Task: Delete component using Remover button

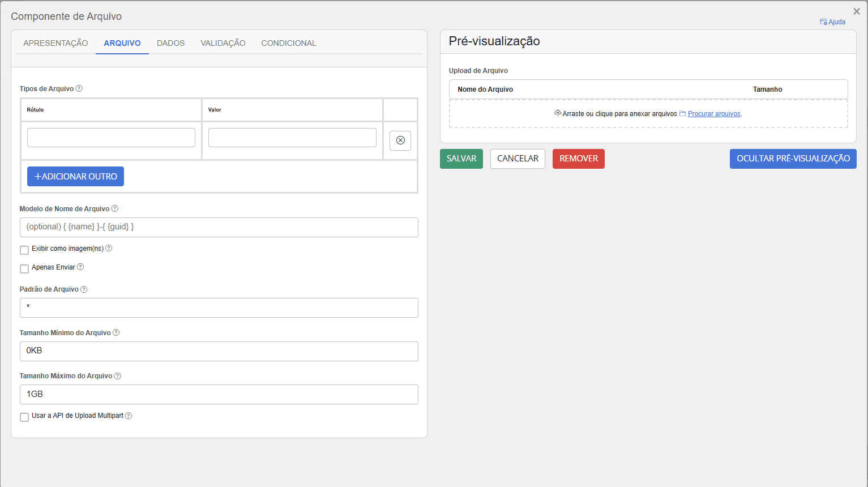Action: (579, 159)
